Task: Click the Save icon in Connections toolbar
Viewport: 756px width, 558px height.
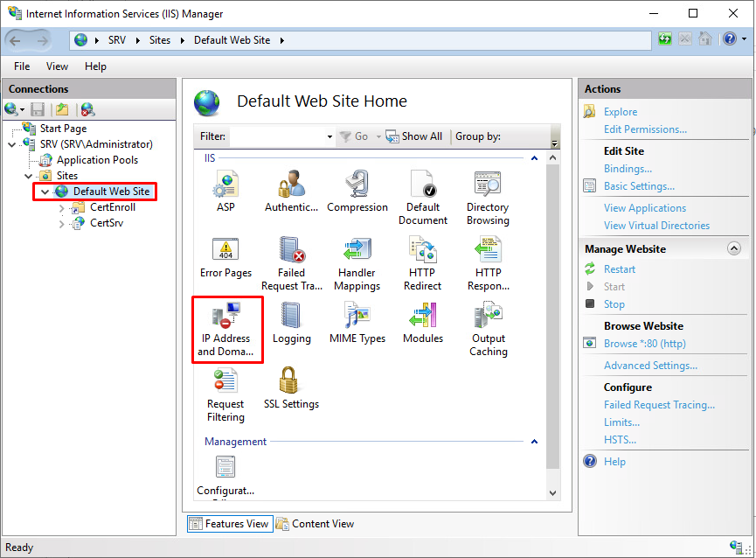Action: tap(38, 109)
